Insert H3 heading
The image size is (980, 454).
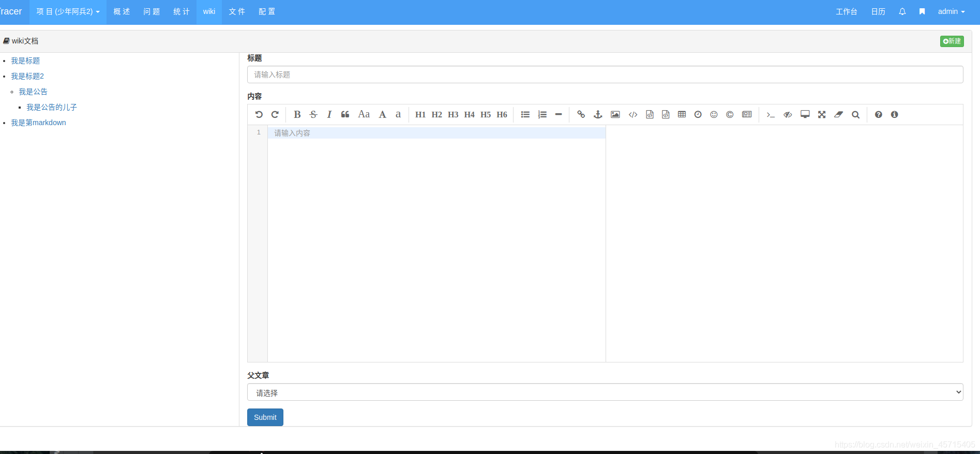(453, 115)
